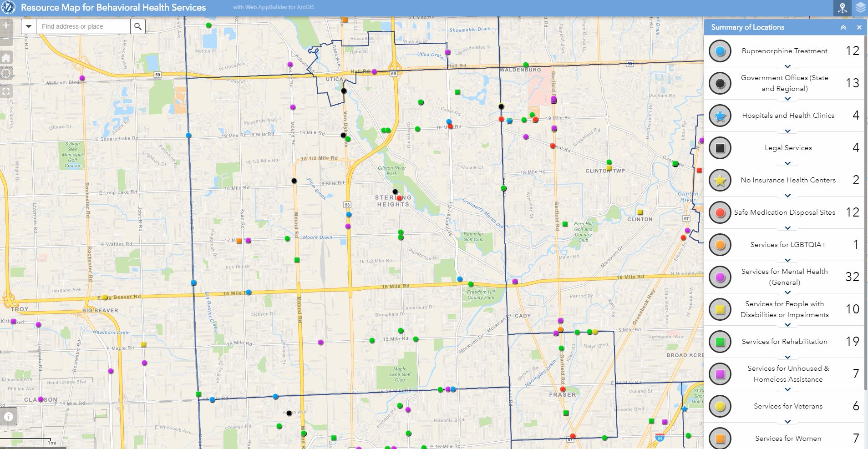Click the Government Offices black circle icon
The image size is (868, 449).
pyautogui.click(x=720, y=83)
